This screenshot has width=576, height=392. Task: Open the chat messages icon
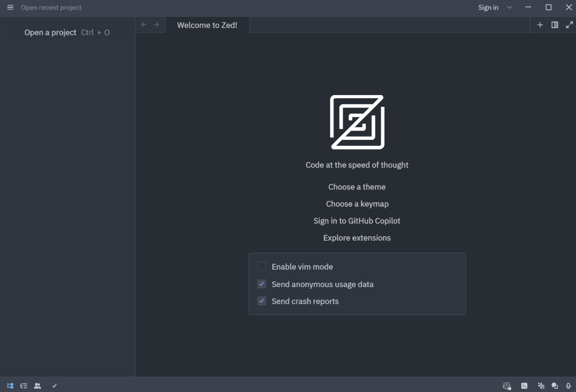(554, 385)
